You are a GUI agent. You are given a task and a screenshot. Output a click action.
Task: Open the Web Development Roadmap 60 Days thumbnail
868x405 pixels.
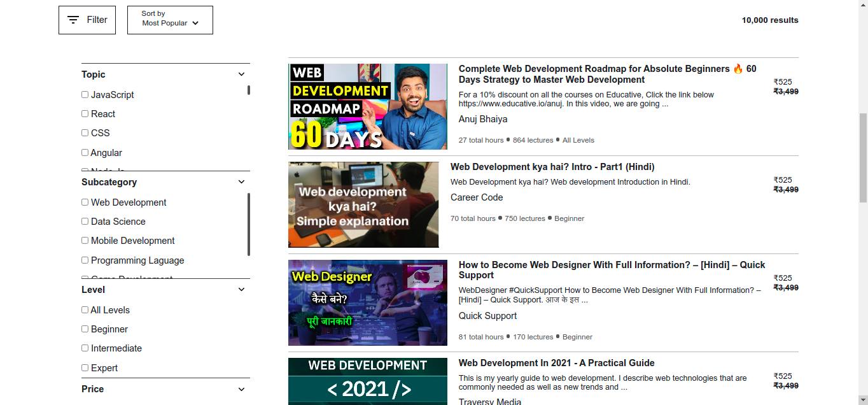pos(368,106)
